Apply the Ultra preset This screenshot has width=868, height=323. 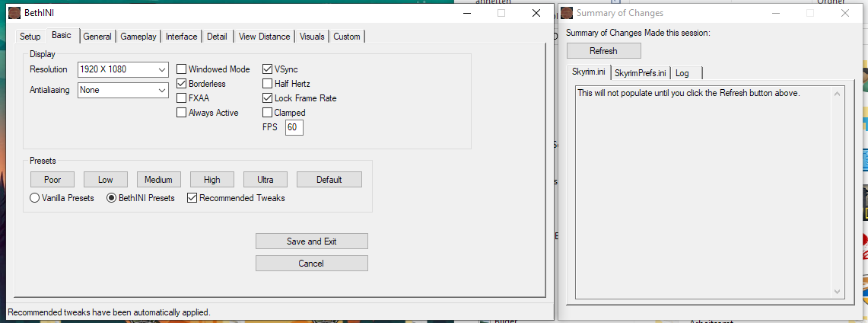265,180
